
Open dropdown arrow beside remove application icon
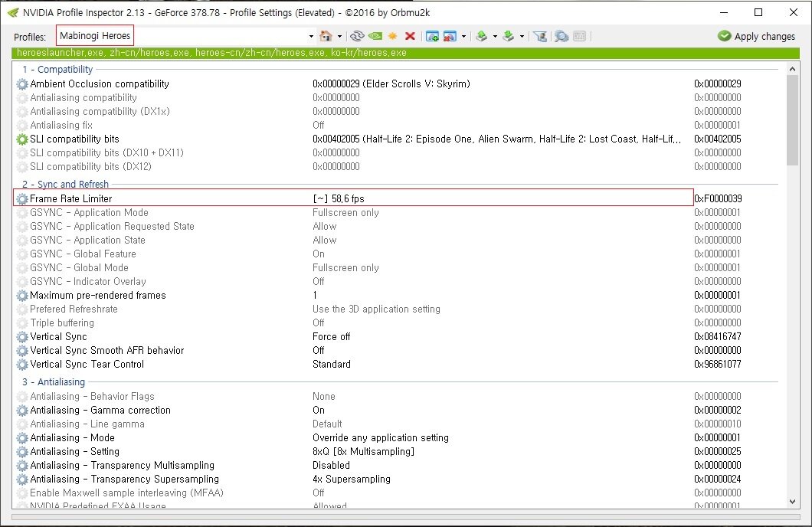pyautogui.click(x=463, y=36)
